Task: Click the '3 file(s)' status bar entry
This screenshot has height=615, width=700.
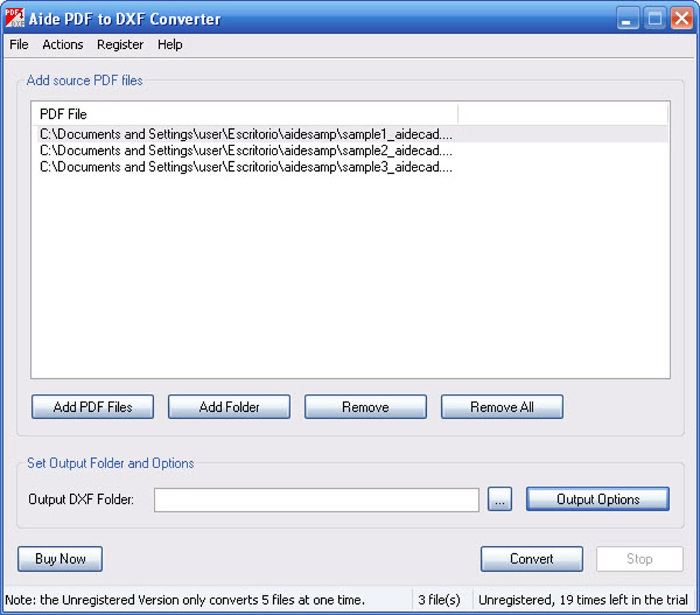Action: [x=440, y=599]
